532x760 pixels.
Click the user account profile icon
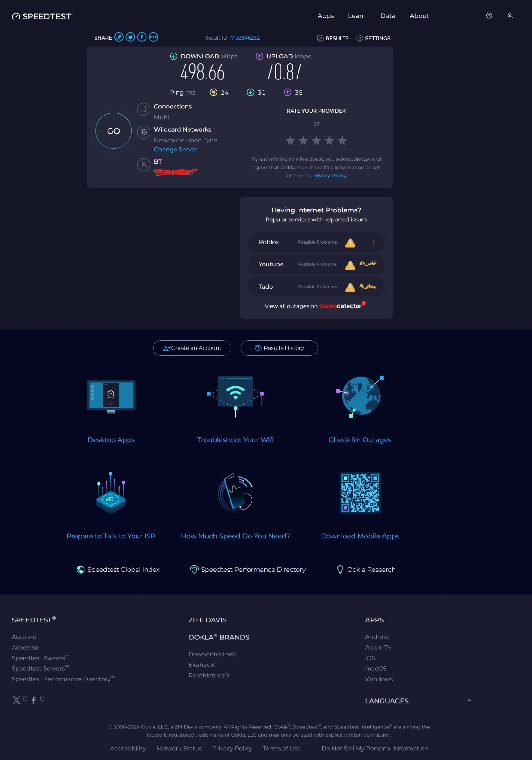point(509,15)
